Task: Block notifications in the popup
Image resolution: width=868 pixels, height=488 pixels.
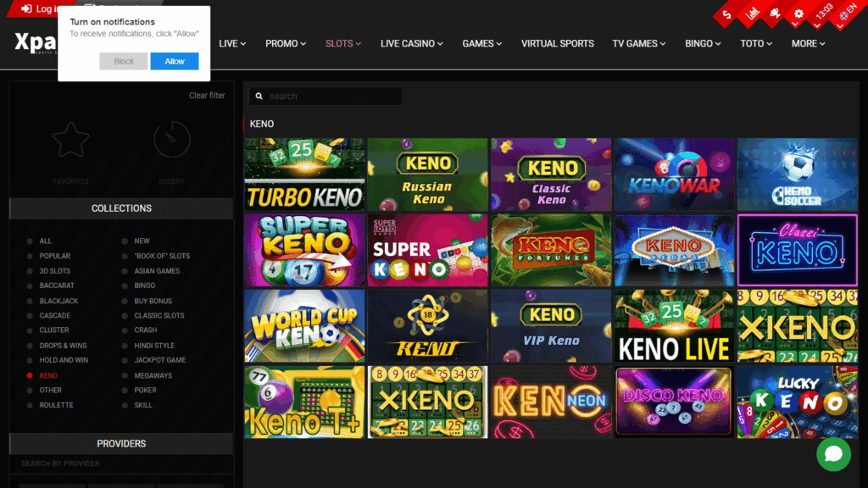Action: [124, 61]
